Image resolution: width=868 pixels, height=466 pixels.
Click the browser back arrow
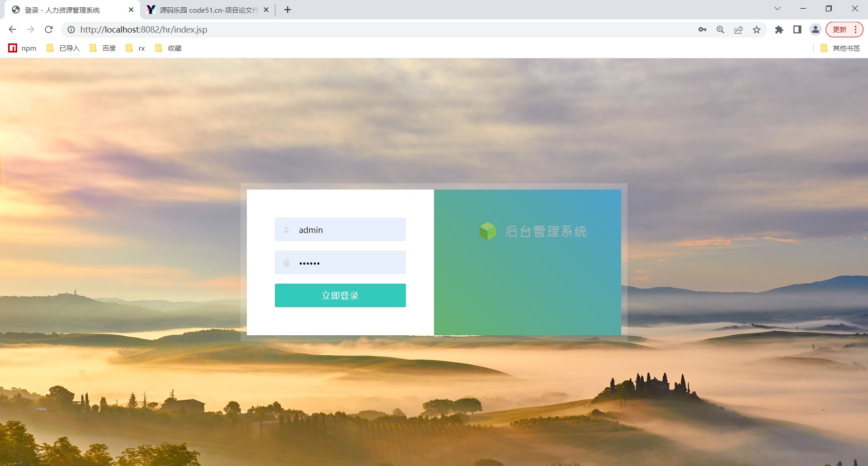[12, 29]
